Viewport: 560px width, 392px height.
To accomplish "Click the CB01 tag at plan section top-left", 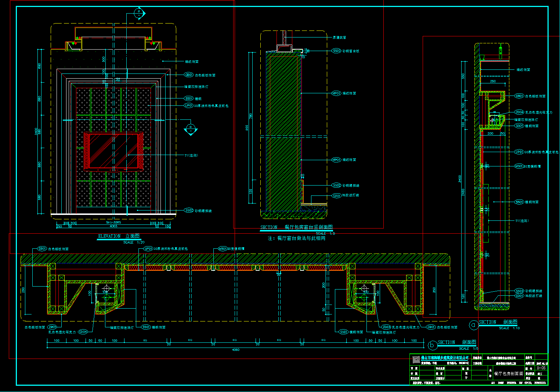I will (42, 249).
